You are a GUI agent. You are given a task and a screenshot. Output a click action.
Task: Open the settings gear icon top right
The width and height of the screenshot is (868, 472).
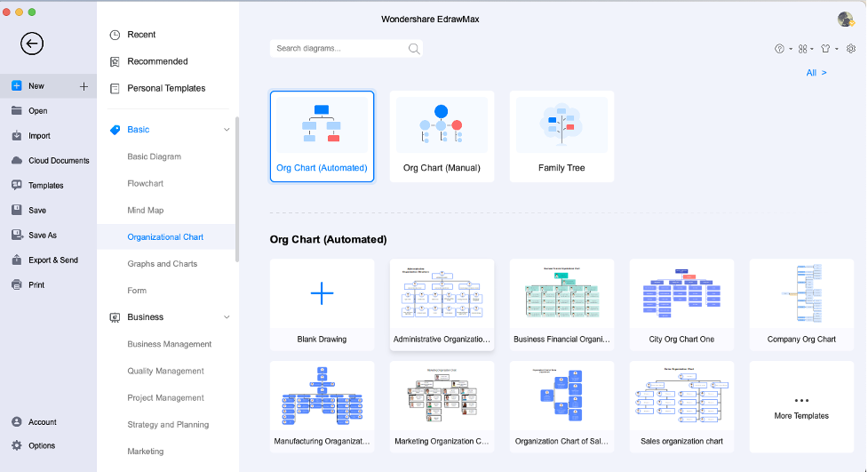(x=851, y=49)
